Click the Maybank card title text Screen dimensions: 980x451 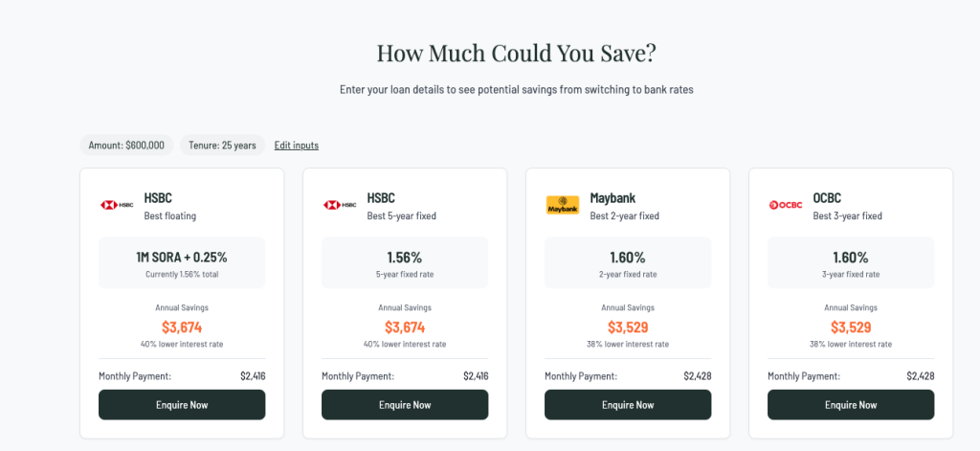[612, 198]
